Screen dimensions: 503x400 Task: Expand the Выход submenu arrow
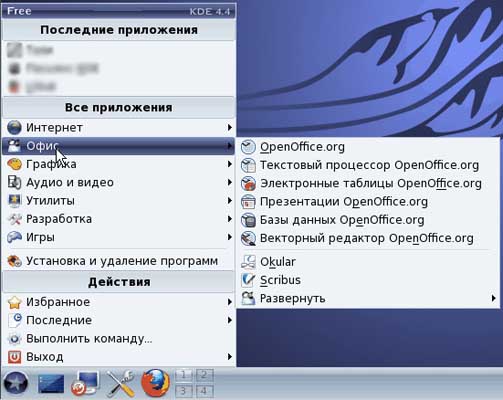[x=229, y=357]
